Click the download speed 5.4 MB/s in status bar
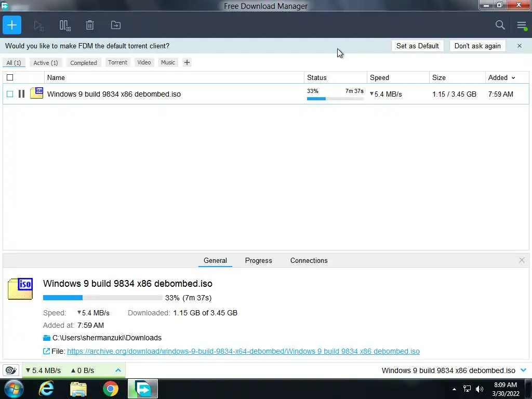The width and height of the screenshot is (532, 399). coord(43,370)
